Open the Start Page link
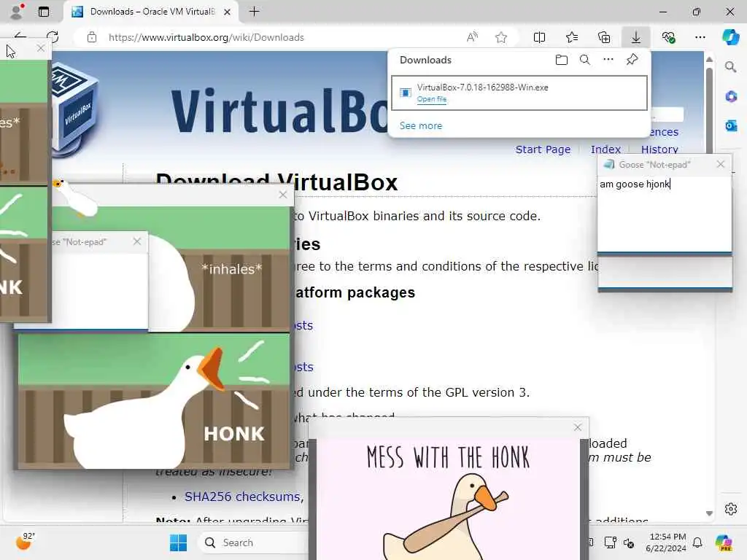This screenshot has height=560, width=747. (x=543, y=149)
